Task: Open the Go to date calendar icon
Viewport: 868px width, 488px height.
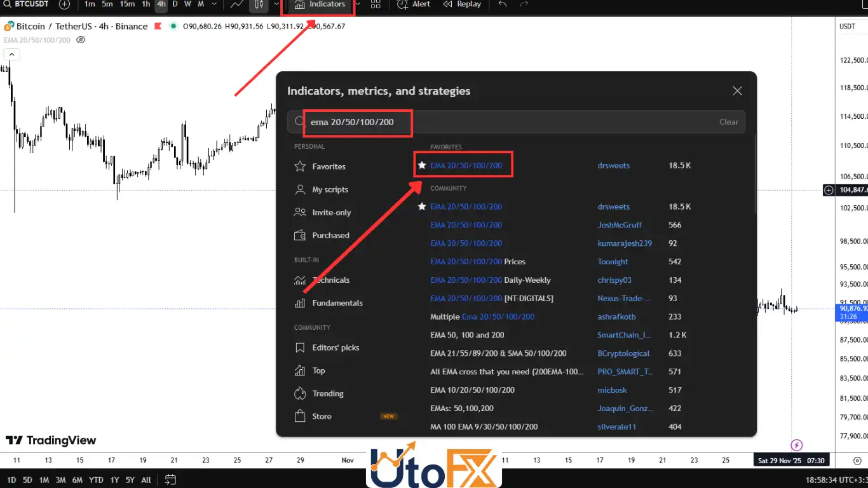Action: 170,480
